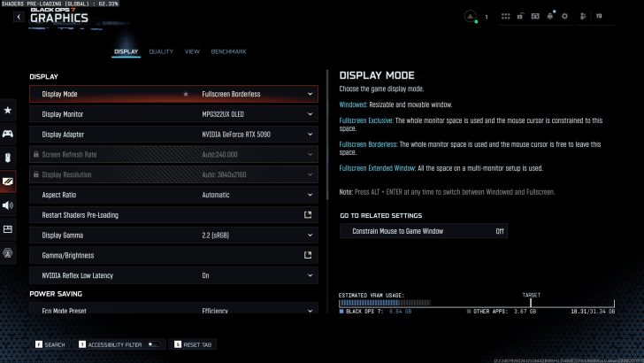Click the Estimated VRAM Usage bar
644x363 pixels.
(x=477, y=303)
